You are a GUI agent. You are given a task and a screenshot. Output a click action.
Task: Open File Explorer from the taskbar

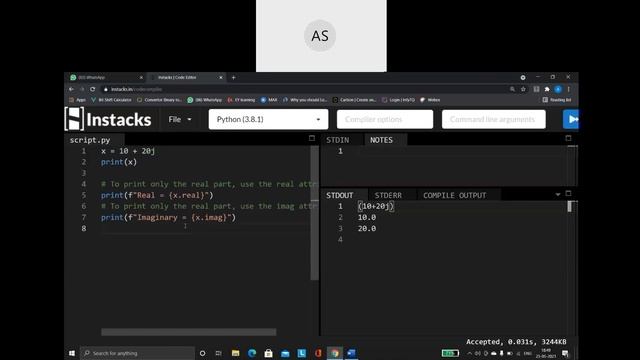tap(236, 353)
